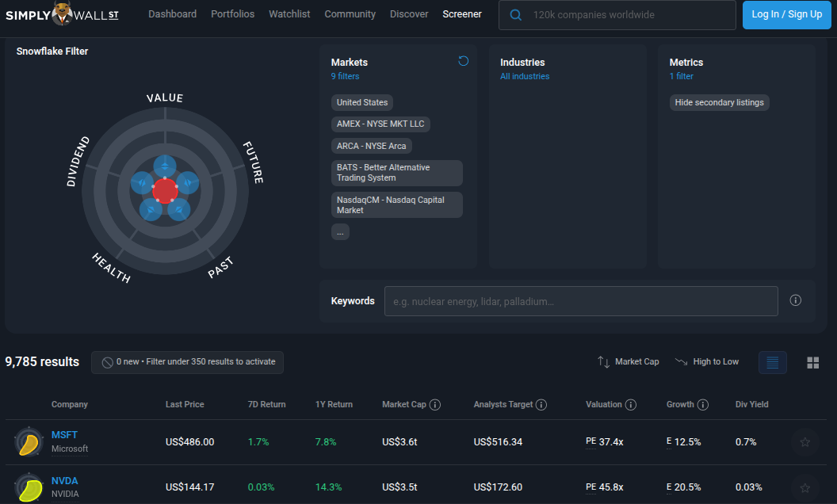Open the Portfolios nav item
The width and height of the screenshot is (837, 504).
(233, 14)
